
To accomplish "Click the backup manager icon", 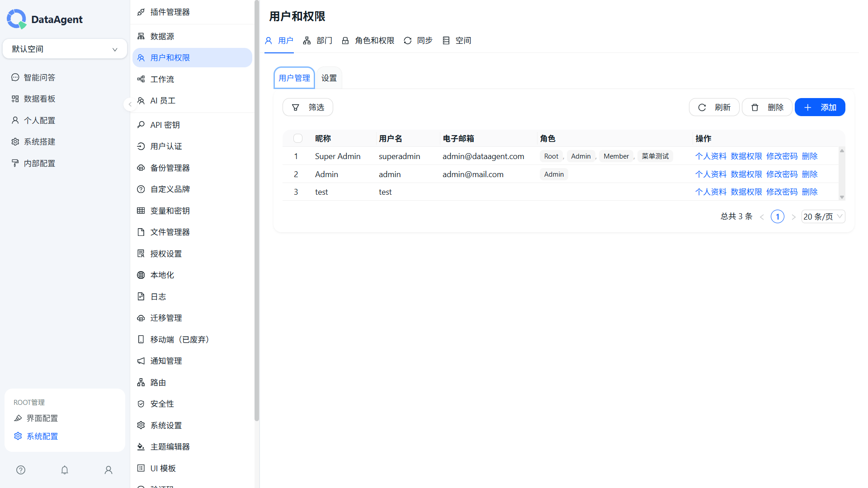I will (141, 168).
